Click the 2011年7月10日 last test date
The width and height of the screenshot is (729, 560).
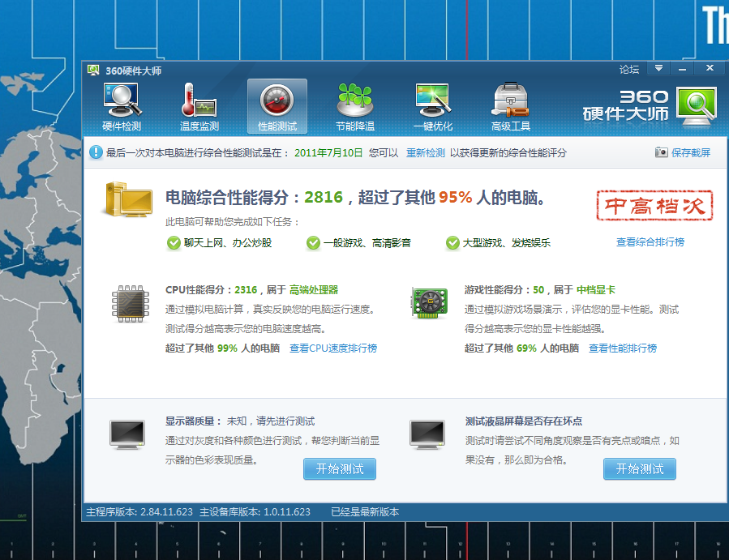328,153
